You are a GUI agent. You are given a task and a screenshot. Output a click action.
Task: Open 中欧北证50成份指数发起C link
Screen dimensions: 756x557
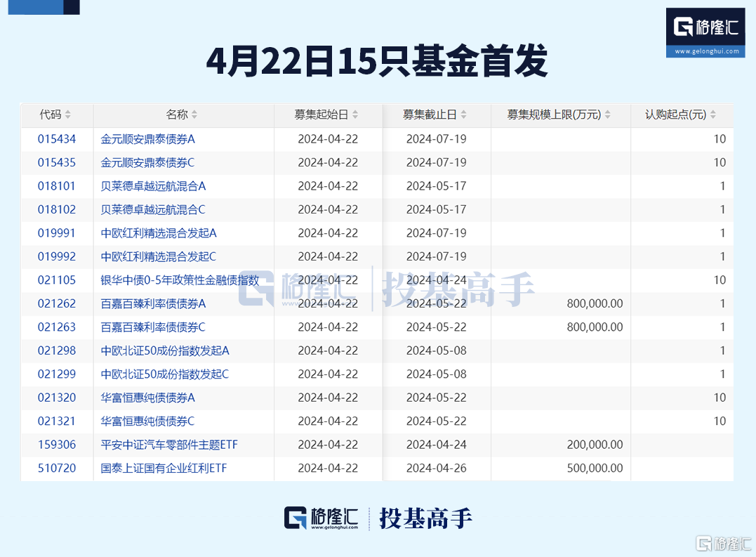click(165, 374)
